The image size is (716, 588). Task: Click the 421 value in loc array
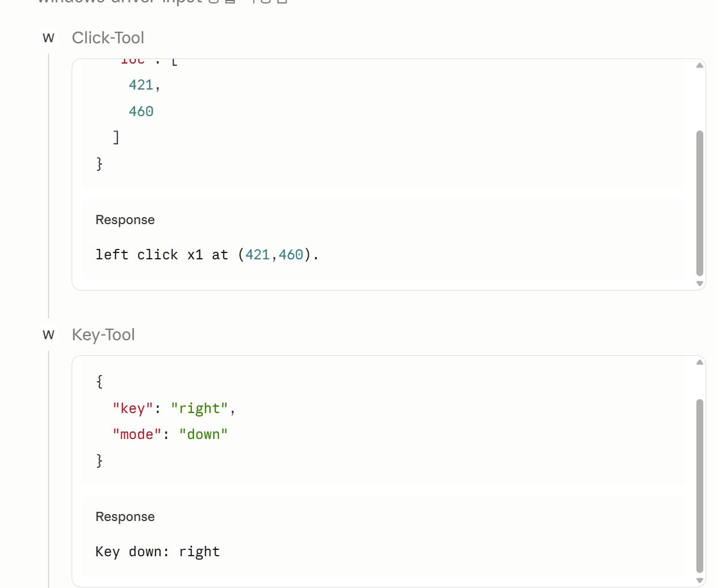pyautogui.click(x=141, y=85)
